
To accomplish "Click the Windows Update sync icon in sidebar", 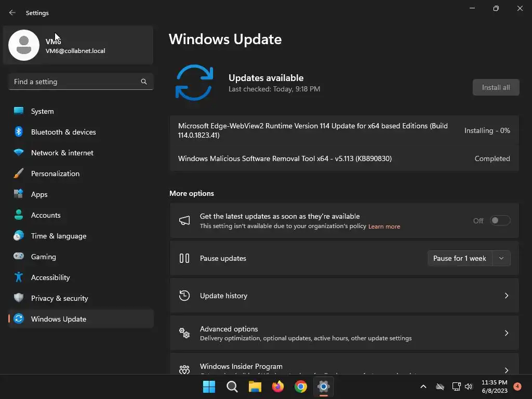I will point(19,318).
